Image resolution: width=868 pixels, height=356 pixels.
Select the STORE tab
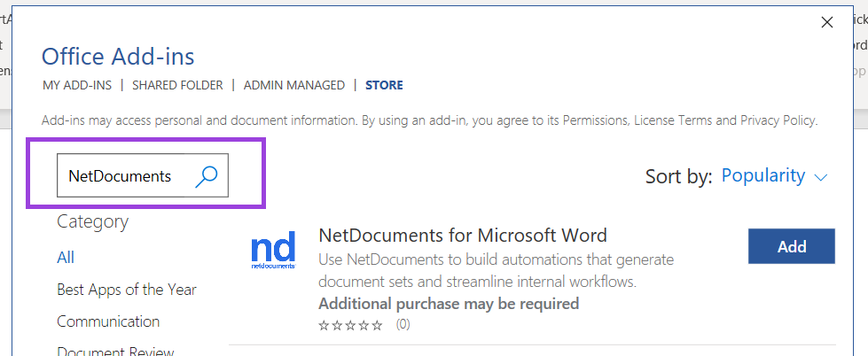tap(384, 85)
